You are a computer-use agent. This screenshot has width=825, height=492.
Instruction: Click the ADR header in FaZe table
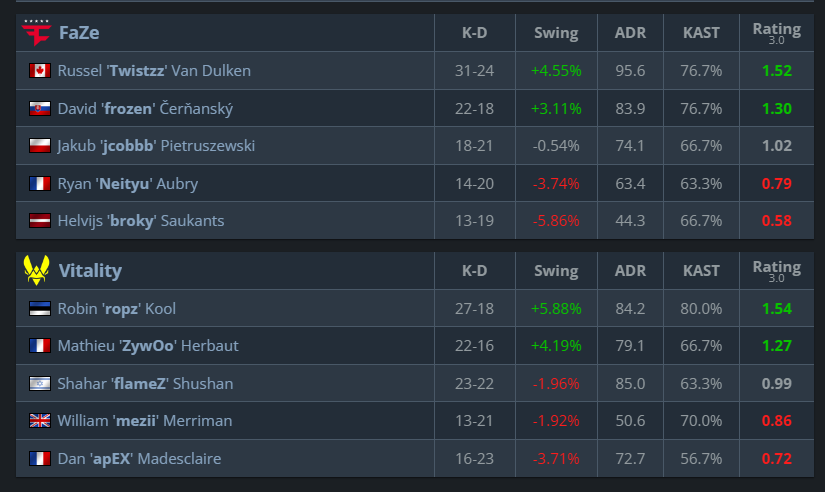click(630, 33)
